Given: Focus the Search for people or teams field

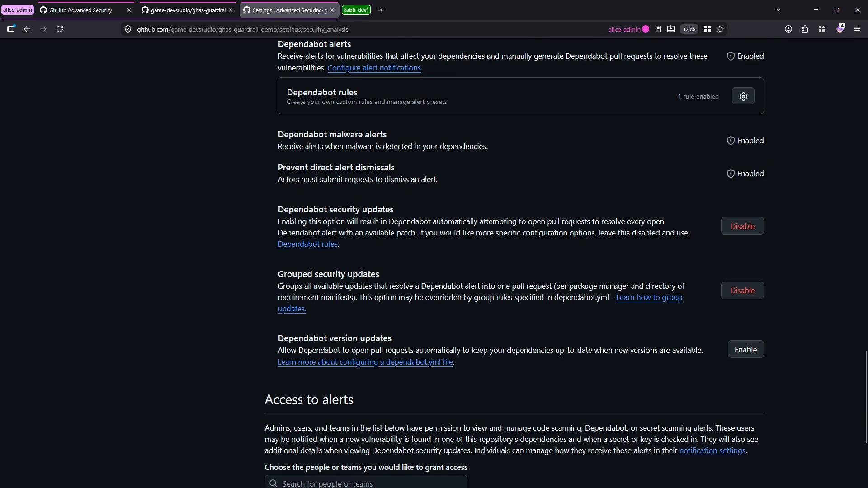Looking at the screenshot, I should tap(366, 483).
